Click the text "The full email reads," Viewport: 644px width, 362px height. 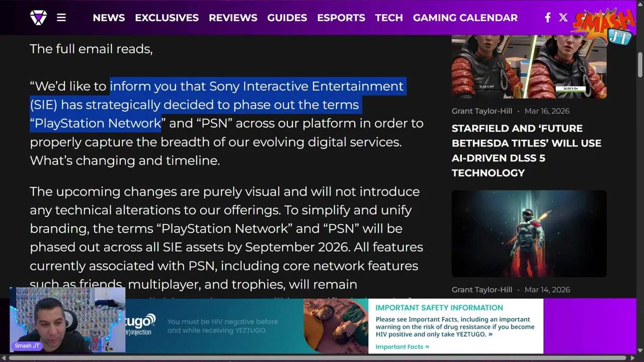coord(91,49)
